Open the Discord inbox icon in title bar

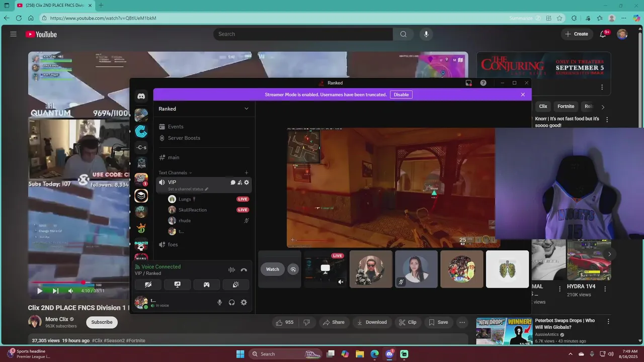pyautogui.click(x=468, y=83)
